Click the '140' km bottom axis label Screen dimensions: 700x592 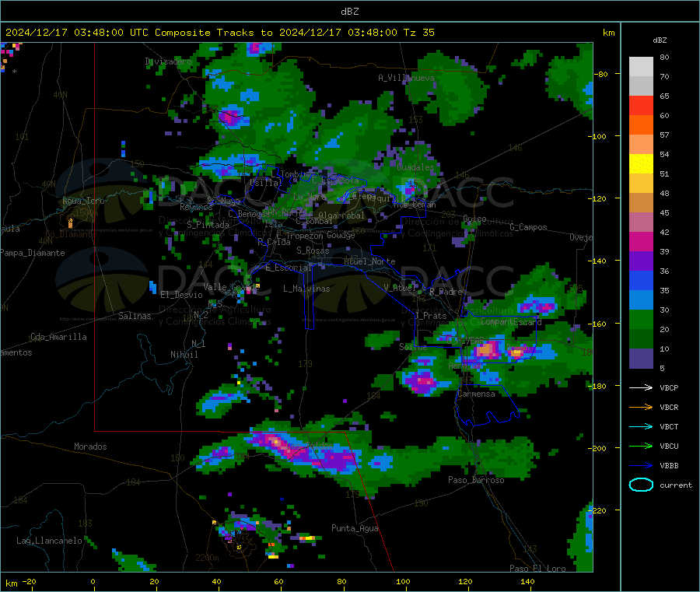pos(527,581)
